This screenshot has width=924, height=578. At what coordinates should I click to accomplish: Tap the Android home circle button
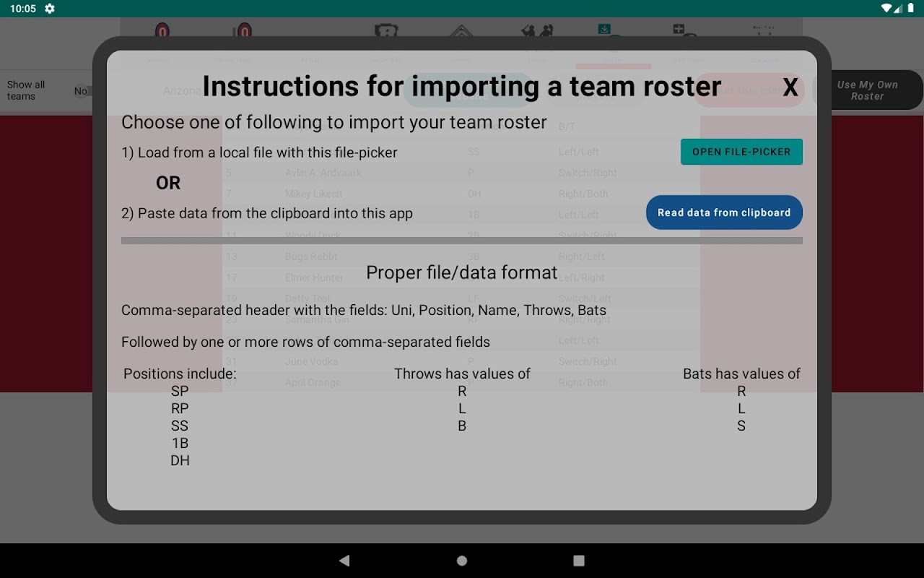[462, 561]
